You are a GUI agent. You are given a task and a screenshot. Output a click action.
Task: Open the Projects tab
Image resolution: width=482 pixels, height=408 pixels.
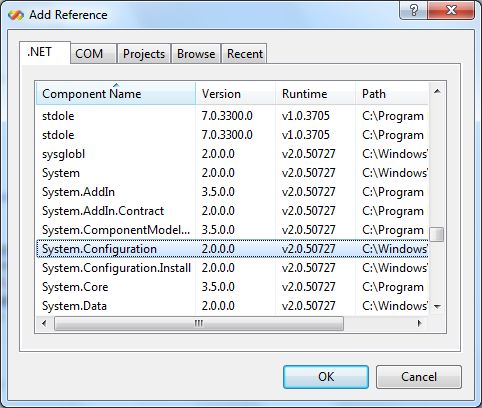tap(144, 54)
